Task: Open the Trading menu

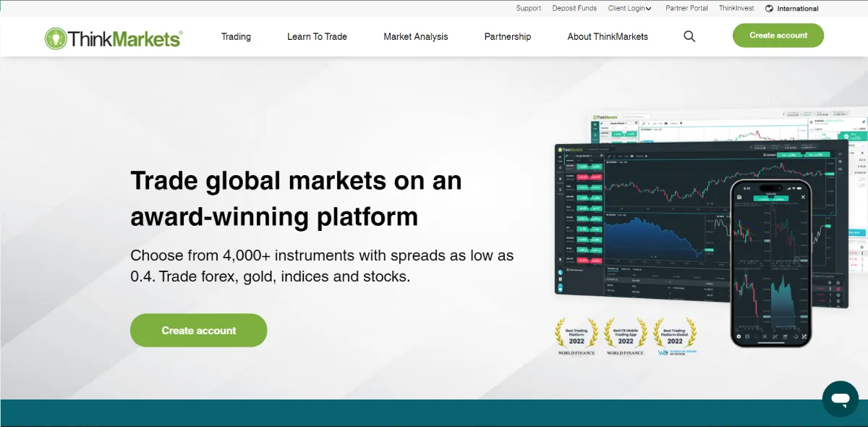Action: pyautogui.click(x=236, y=36)
